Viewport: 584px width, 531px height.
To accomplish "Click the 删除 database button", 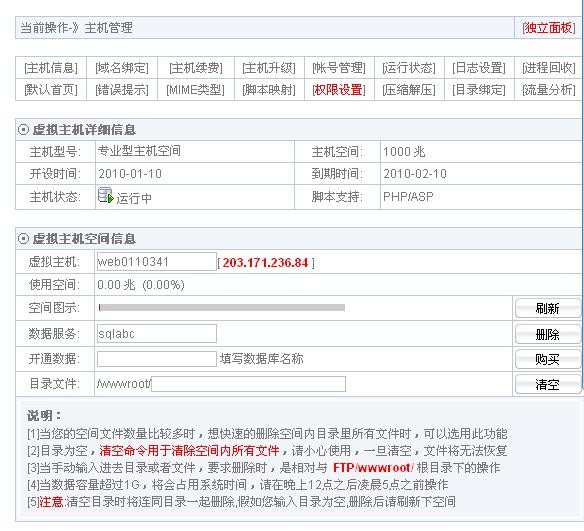I will 548,334.
